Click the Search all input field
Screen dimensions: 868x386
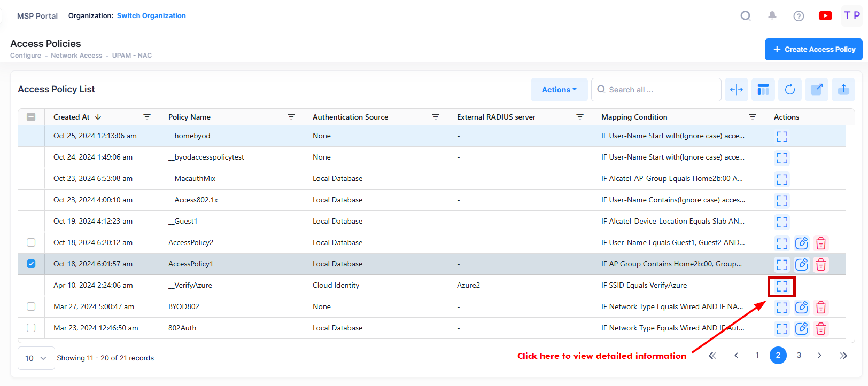[661, 90]
